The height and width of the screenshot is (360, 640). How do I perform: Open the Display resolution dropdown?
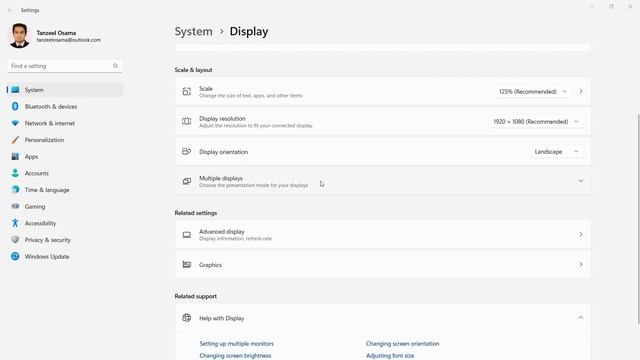click(535, 122)
